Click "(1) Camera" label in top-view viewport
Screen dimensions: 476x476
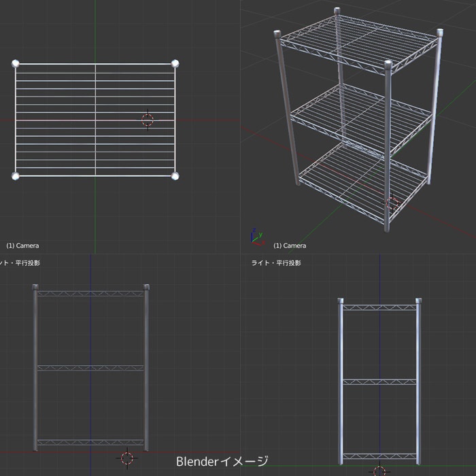click(22, 245)
